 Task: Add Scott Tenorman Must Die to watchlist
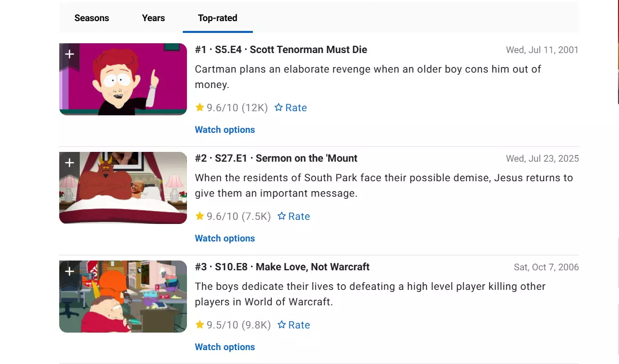click(70, 55)
